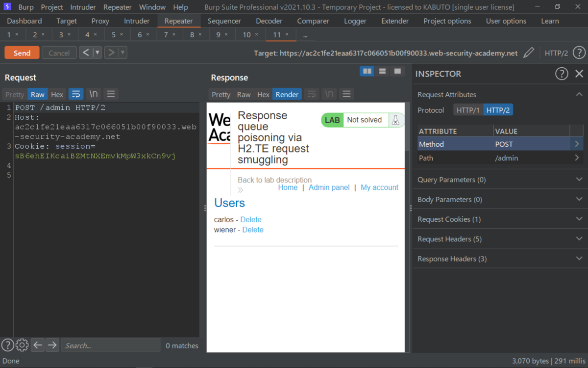Open the Intruder menu in menu bar
The image size is (588, 368).
tap(83, 7)
